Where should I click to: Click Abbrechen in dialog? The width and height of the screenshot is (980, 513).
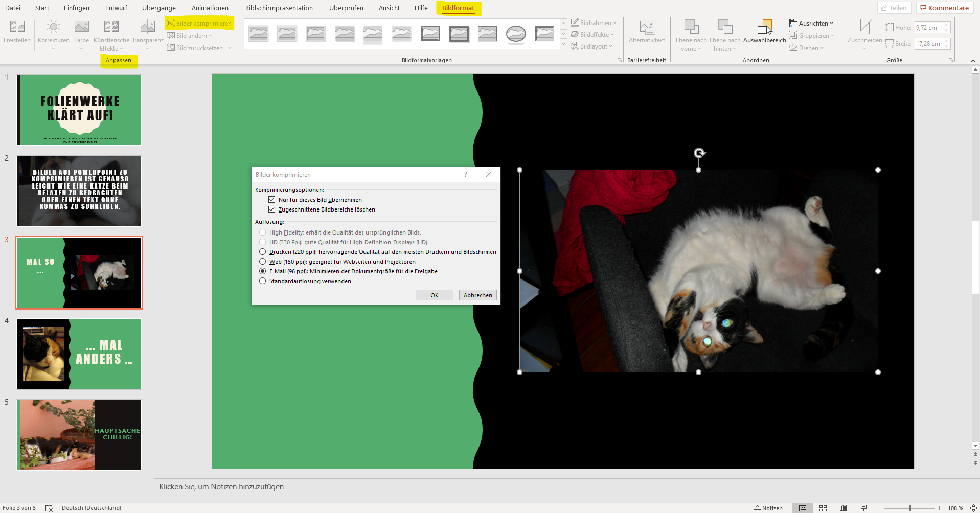point(477,295)
